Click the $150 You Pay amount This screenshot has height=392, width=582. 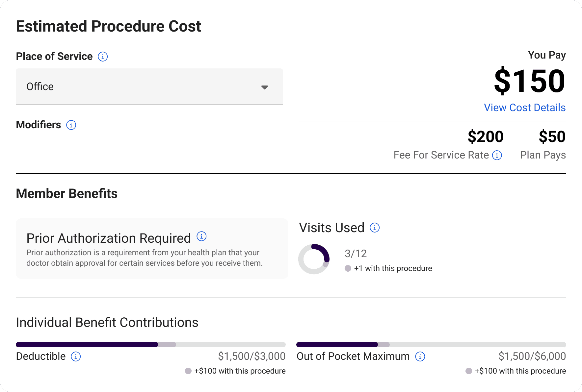coord(529,81)
